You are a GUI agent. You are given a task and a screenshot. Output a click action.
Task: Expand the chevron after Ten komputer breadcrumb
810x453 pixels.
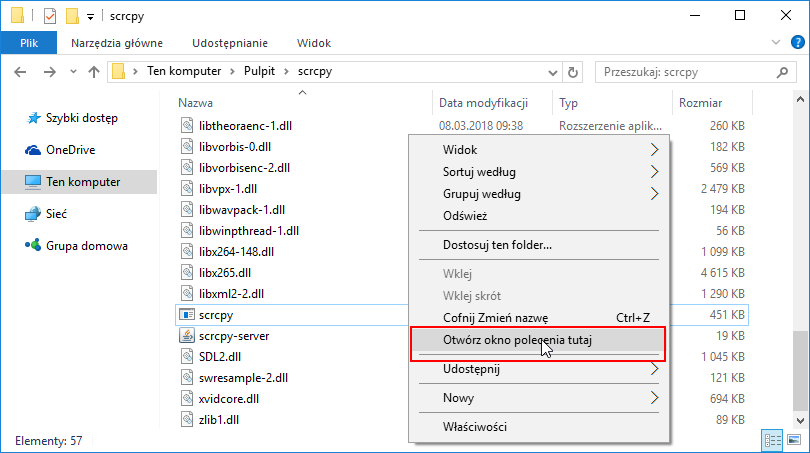coord(232,71)
